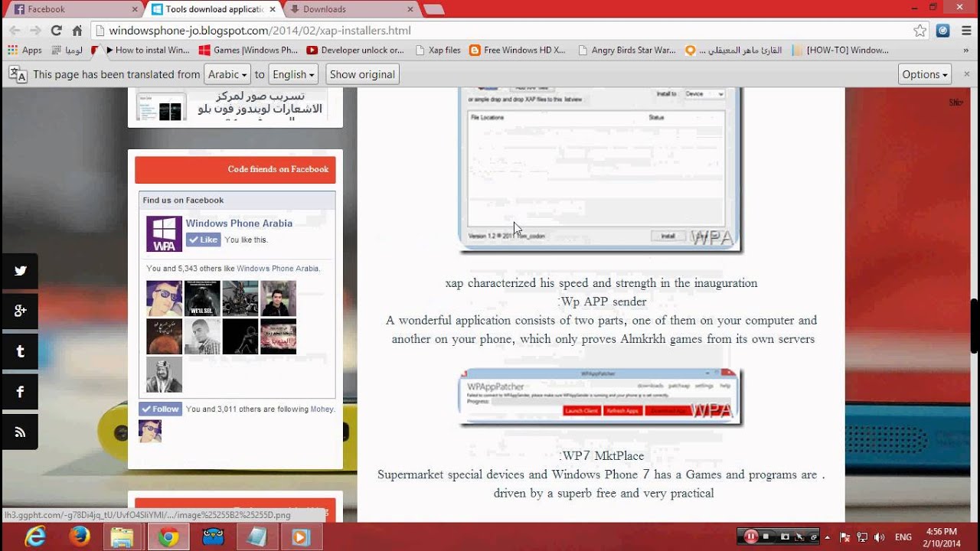Image resolution: width=980 pixels, height=551 pixels.
Task: Toggle the Facebook Like button
Action: (203, 240)
